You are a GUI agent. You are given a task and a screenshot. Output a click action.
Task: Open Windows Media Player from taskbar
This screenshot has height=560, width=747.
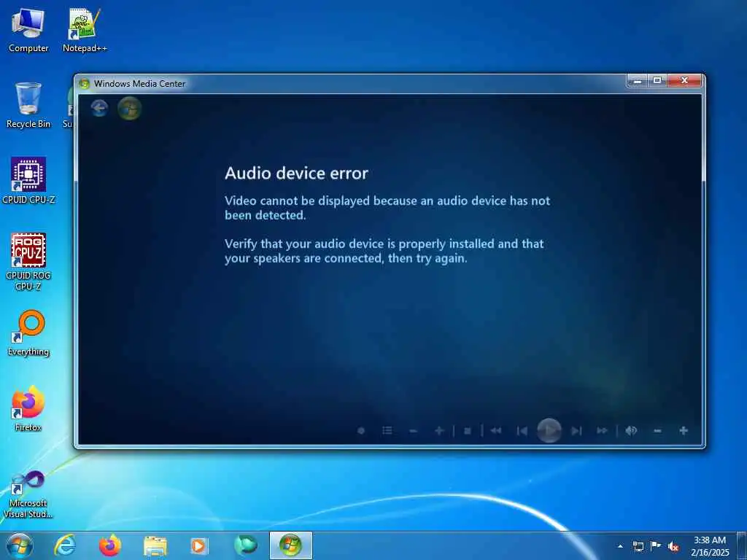(x=199, y=545)
